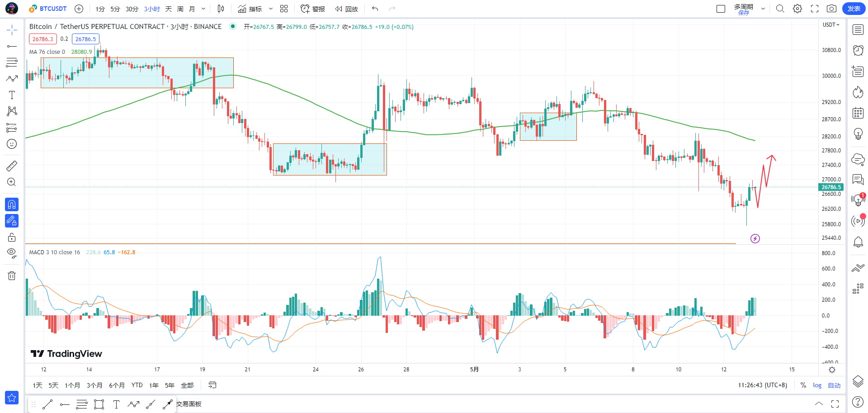The image size is (868, 413).
Task: Open quick search magnifier icon
Action: pos(780,9)
